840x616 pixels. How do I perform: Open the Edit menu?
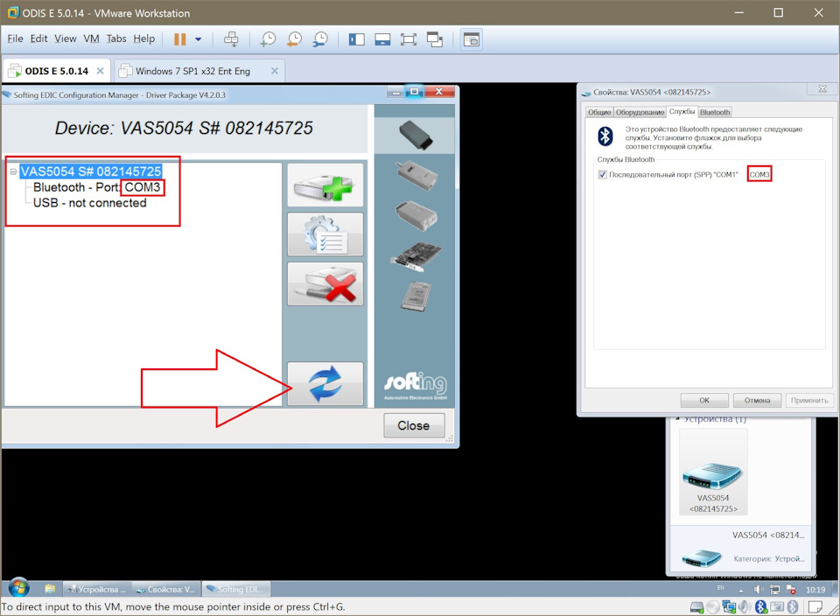pos(38,38)
